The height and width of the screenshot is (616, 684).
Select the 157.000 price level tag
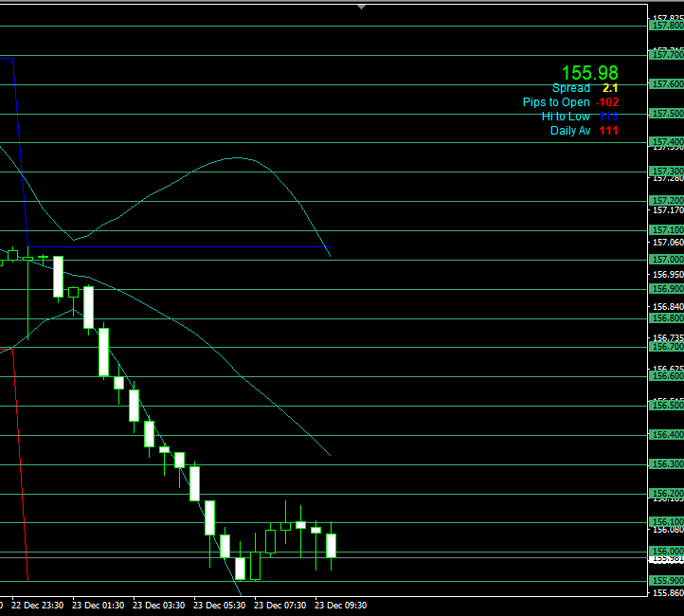[666, 260]
